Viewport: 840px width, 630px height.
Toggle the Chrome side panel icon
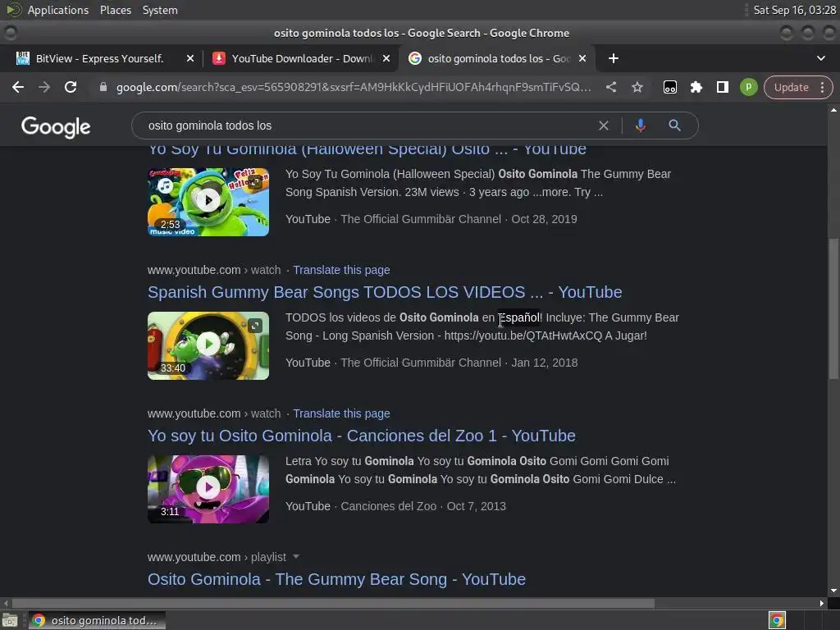click(722, 87)
